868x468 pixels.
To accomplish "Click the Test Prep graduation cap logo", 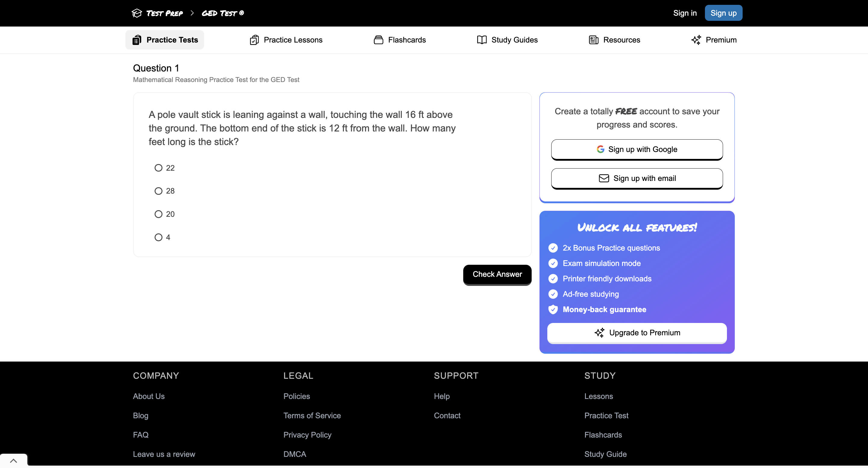I will coord(137,13).
